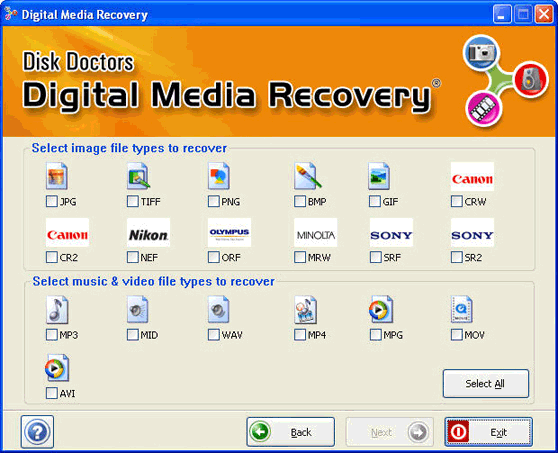The image size is (558, 453).
Task: Click the camera icon in the banner
Action: tap(481, 53)
